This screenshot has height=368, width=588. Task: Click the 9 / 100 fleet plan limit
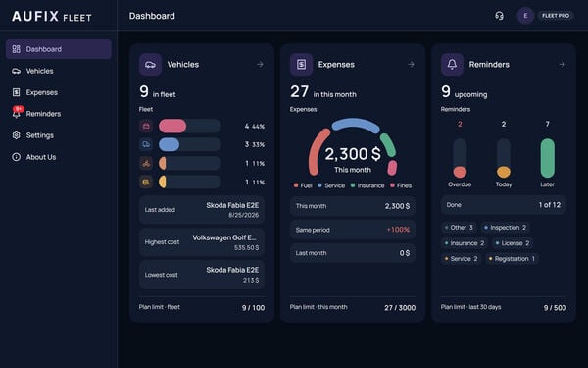click(x=253, y=308)
